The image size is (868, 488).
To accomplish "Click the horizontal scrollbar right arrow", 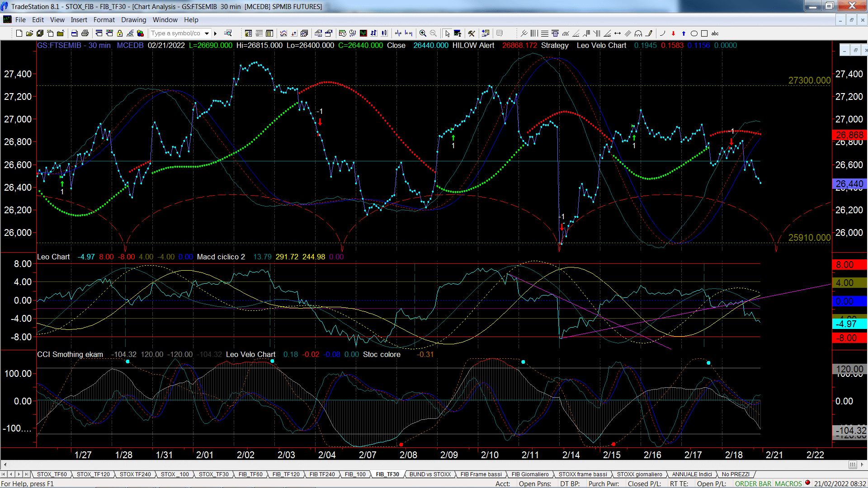I will [863, 465].
